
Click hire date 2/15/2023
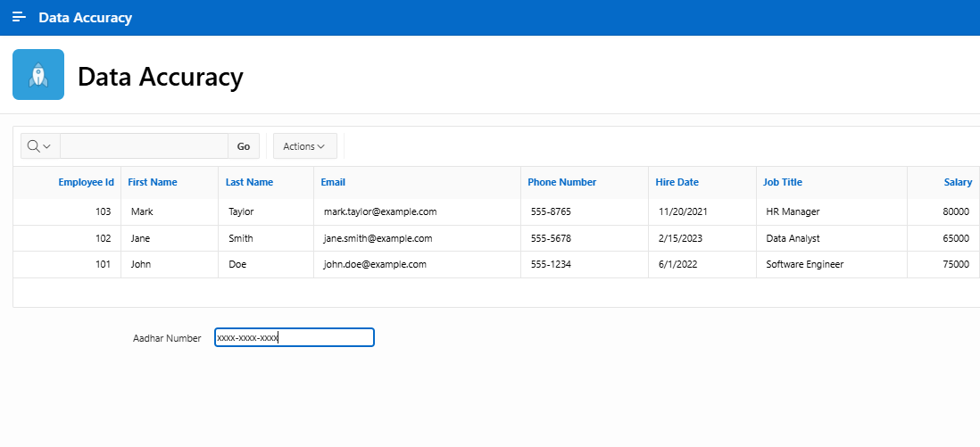pos(681,238)
